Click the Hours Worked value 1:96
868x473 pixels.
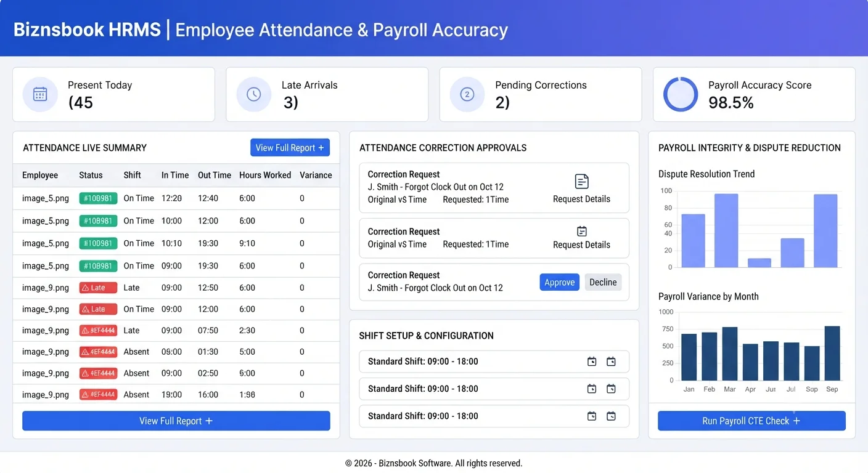coord(247,395)
